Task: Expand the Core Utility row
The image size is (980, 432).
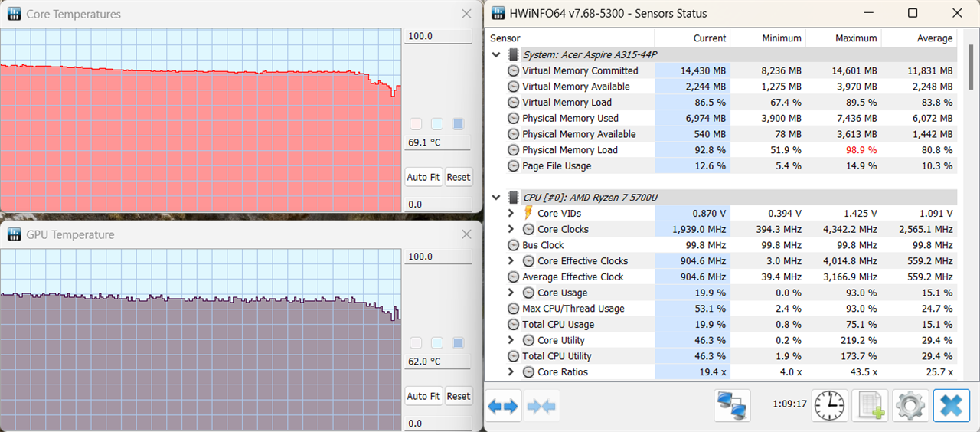Action: pyautogui.click(x=511, y=340)
